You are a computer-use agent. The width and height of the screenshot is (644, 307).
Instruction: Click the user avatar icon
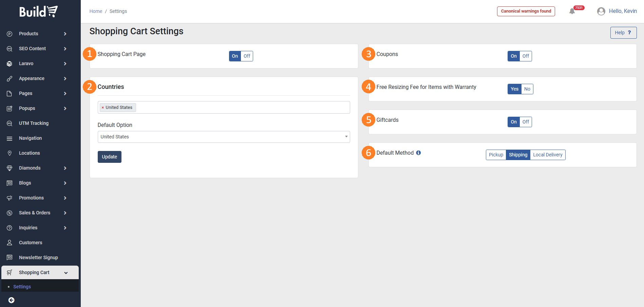pyautogui.click(x=601, y=11)
